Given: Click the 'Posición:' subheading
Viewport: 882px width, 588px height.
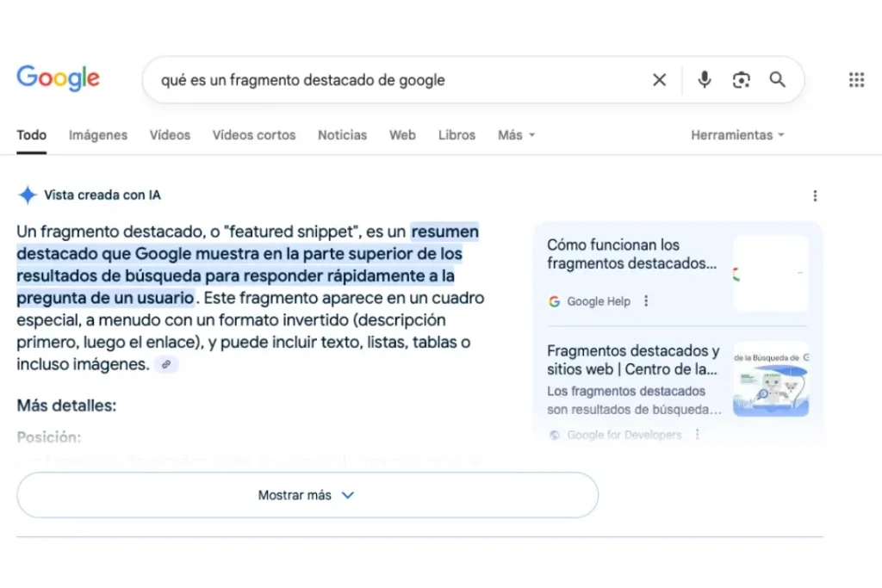Looking at the screenshot, I should coord(49,437).
